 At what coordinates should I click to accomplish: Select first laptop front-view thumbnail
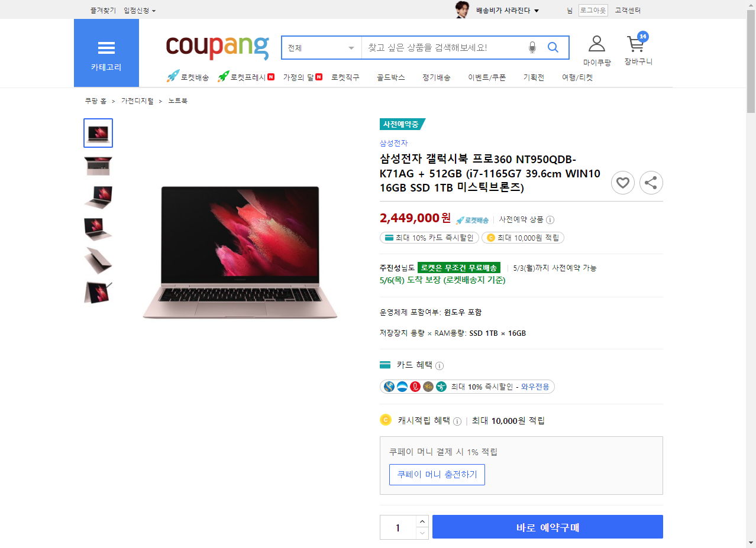click(x=98, y=133)
